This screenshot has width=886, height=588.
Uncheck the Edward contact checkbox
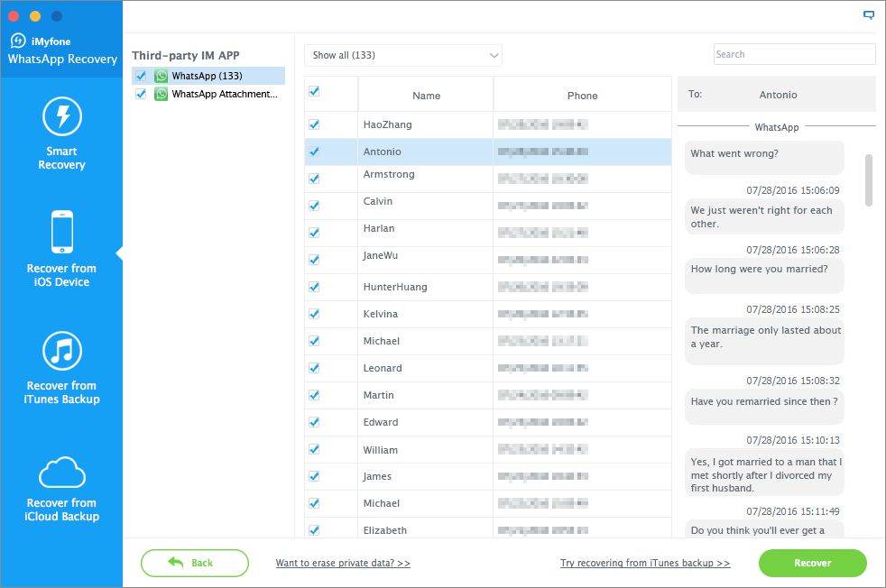click(314, 422)
